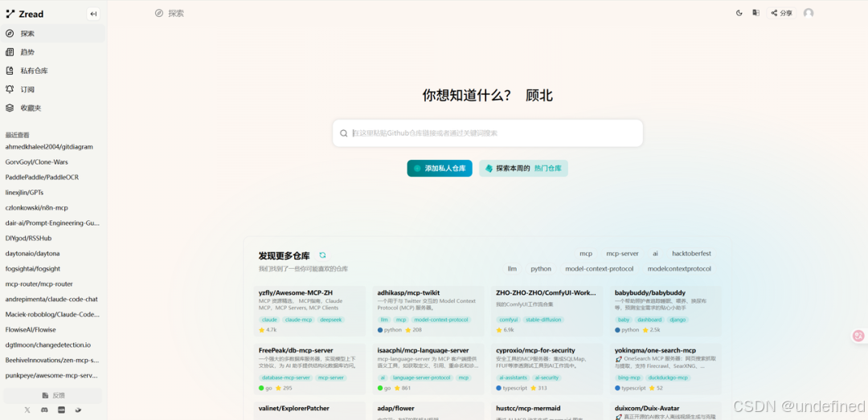Open punkpeye/awesome-mcp-serv… recent item
Viewport: 868px width, 420px height.
coord(52,375)
